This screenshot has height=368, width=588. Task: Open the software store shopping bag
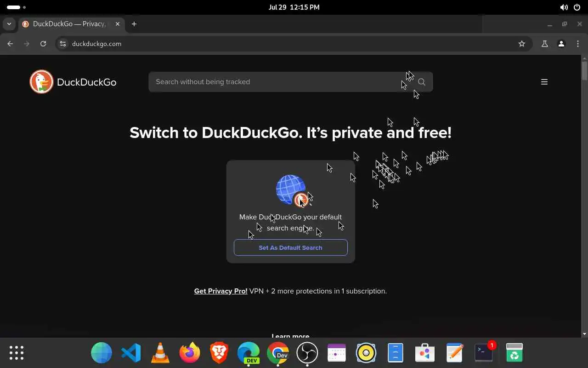click(425, 353)
